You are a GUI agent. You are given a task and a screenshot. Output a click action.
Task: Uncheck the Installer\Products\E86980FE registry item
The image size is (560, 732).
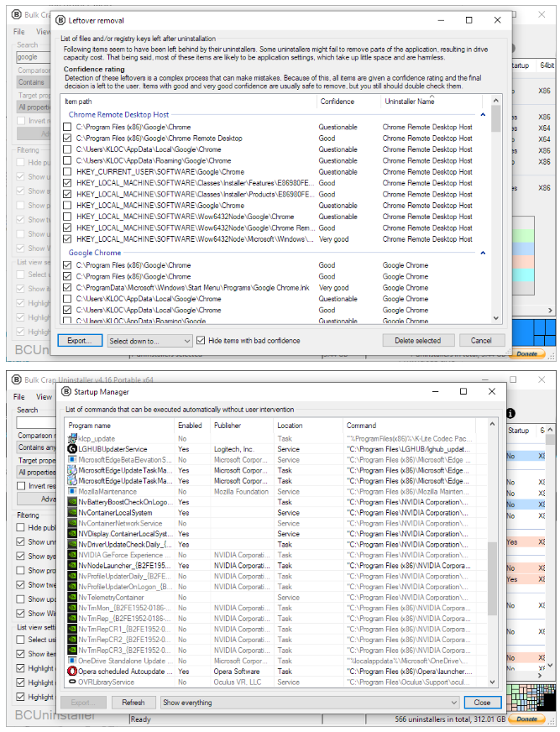click(x=67, y=194)
